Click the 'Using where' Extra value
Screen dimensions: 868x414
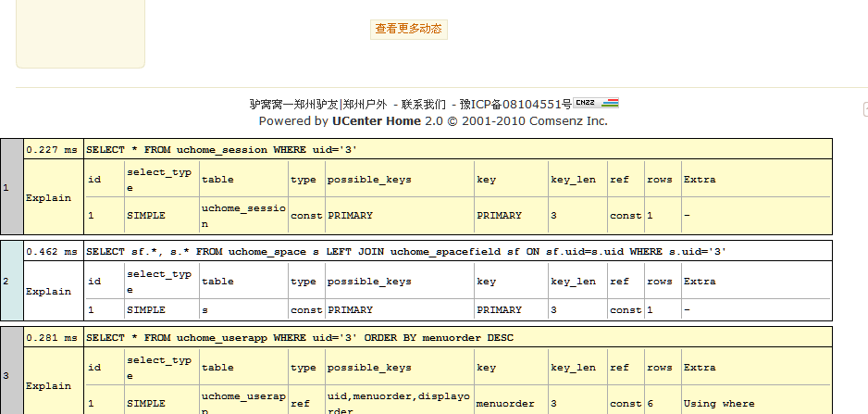tap(718, 404)
